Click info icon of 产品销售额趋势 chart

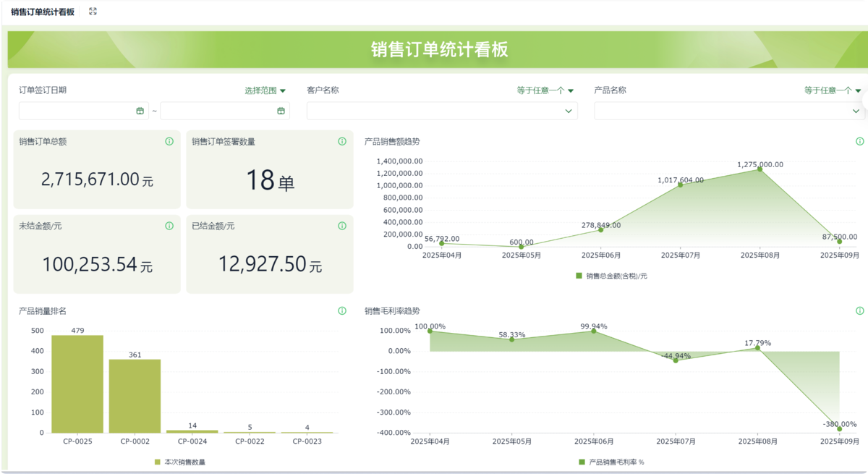[x=860, y=142]
